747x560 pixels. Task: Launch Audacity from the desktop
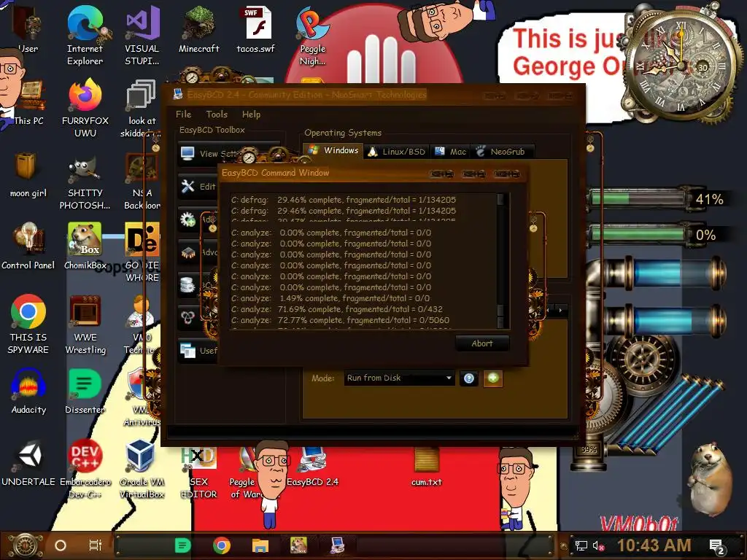click(28, 391)
